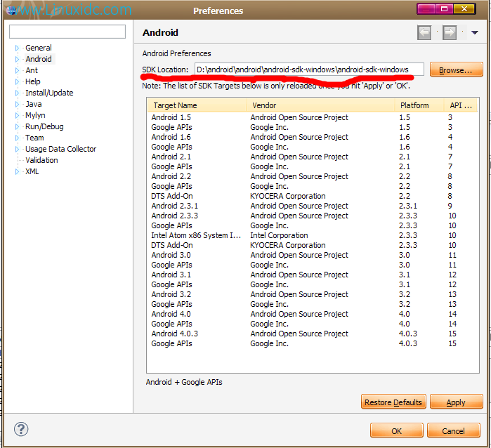This screenshot has width=491, height=448.
Task: Maximize the Preferences window
Action: (444, 8)
